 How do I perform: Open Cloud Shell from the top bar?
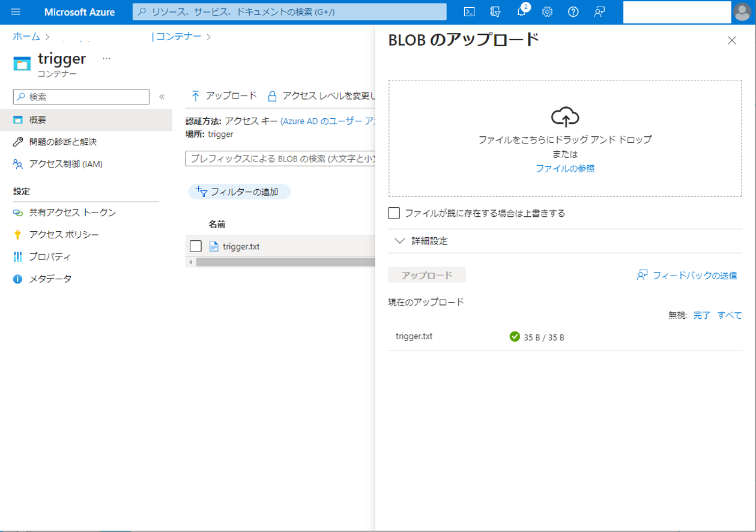coord(471,12)
